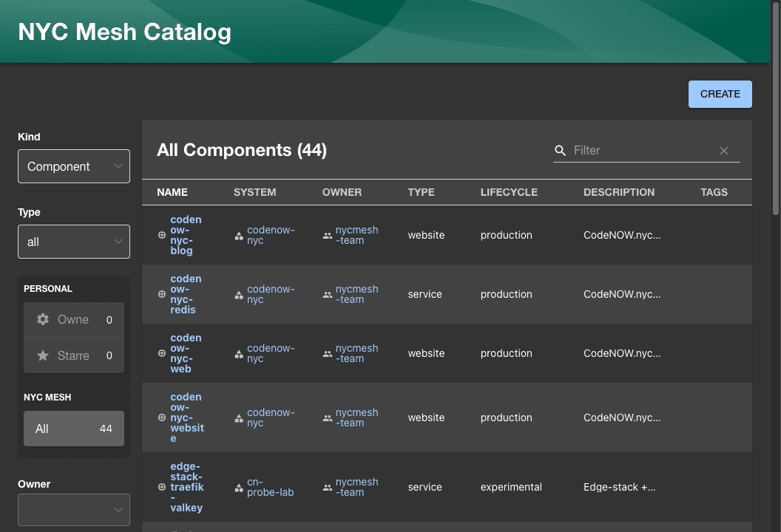The height and width of the screenshot is (532, 781).
Task: Open the codenow-nyc-web component link
Action: (186, 353)
